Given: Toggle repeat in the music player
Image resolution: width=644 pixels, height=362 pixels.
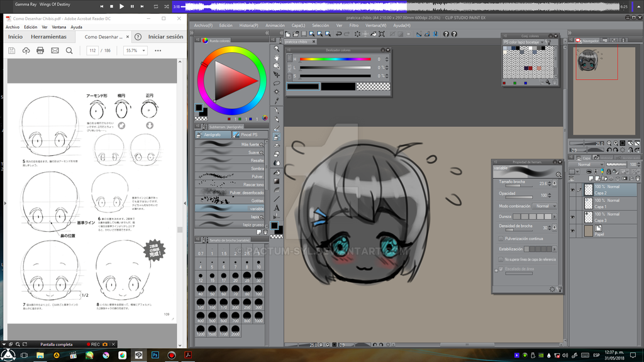Looking at the screenshot, I should tap(156, 6).
